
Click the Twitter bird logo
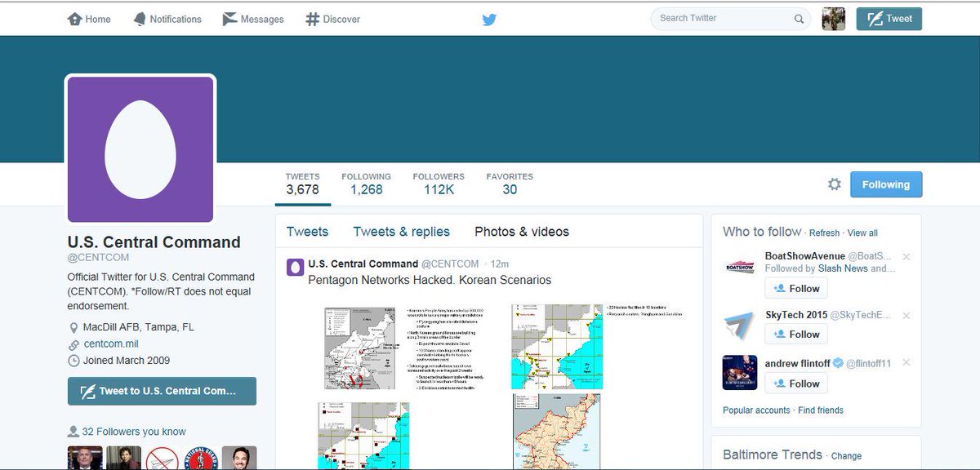click(489, 20)
